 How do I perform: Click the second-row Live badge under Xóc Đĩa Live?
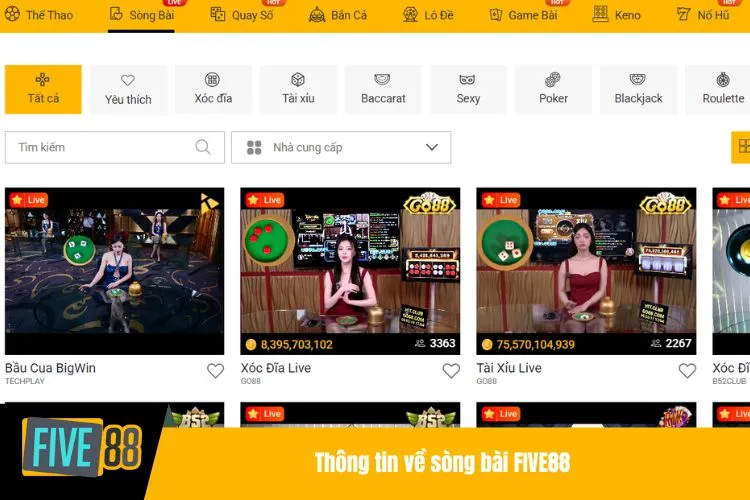pyautogui.click(x=265, y=414)
